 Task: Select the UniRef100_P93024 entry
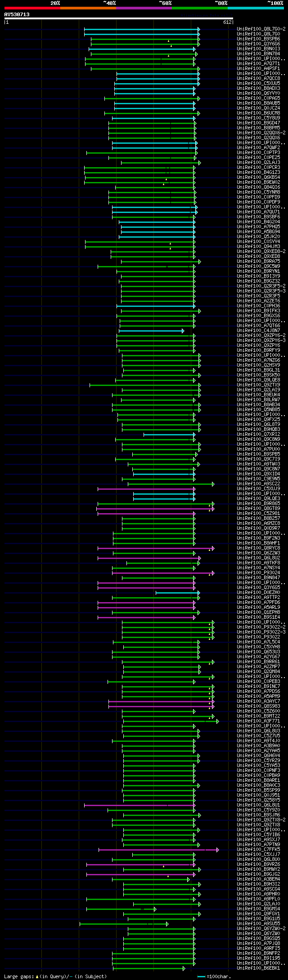pos(258,572)
